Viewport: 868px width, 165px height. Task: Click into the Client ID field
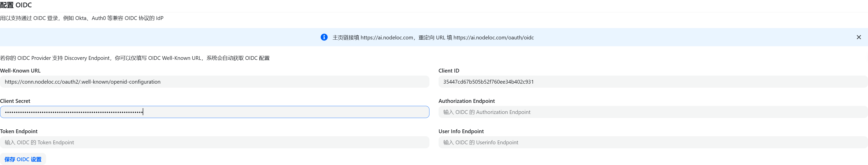653,82
